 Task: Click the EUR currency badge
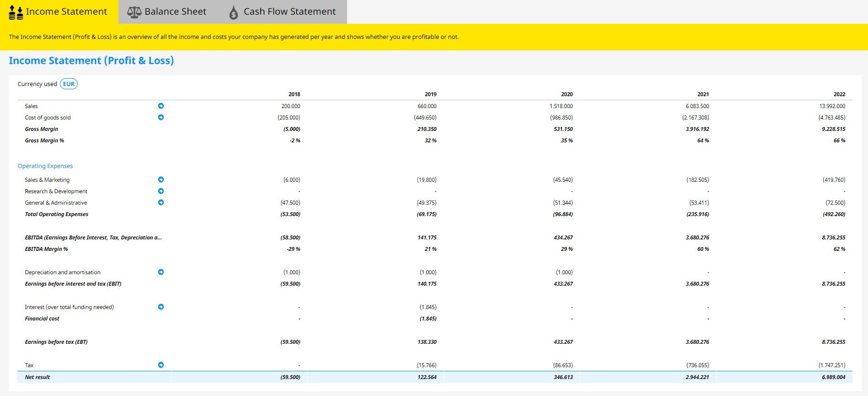[69, 84]
